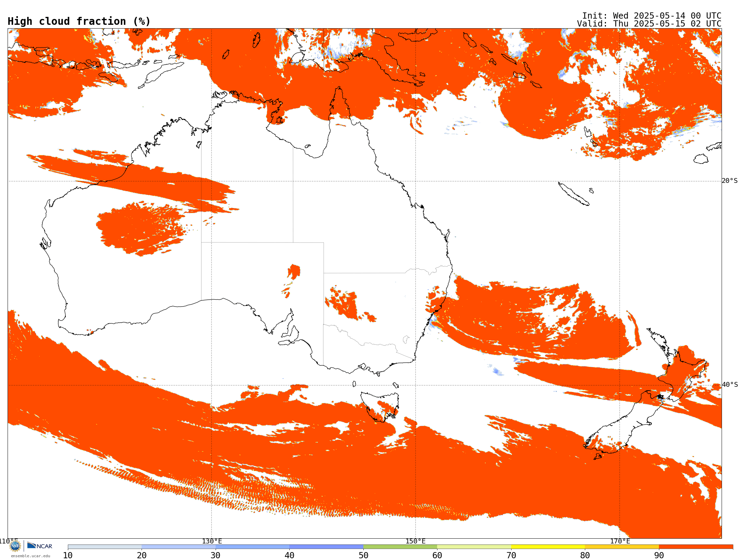
Task: Click the ensemble.ucar.edu text
Action: point(31,556)
